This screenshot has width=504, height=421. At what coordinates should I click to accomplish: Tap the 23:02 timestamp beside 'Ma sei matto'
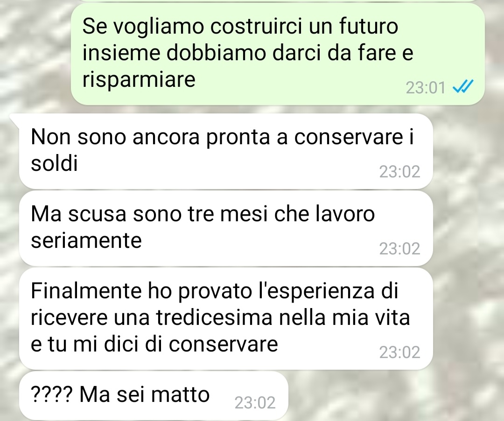click(255, 403)
